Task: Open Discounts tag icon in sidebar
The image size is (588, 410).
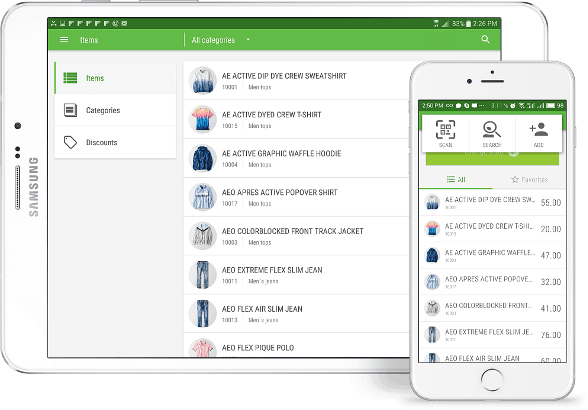Action: 70,142
